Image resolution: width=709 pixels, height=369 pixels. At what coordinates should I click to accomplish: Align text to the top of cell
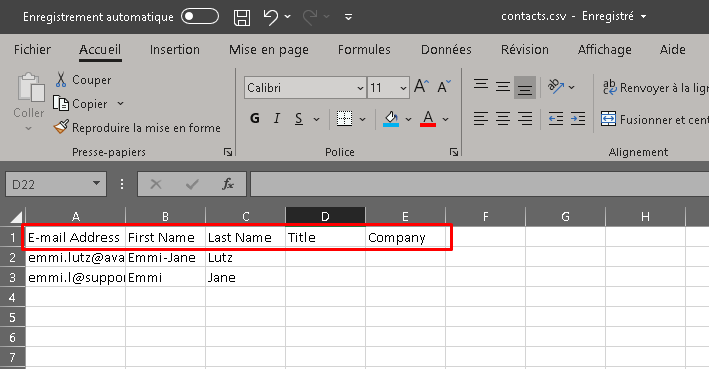pyautogui.click(x=481, y=85)
